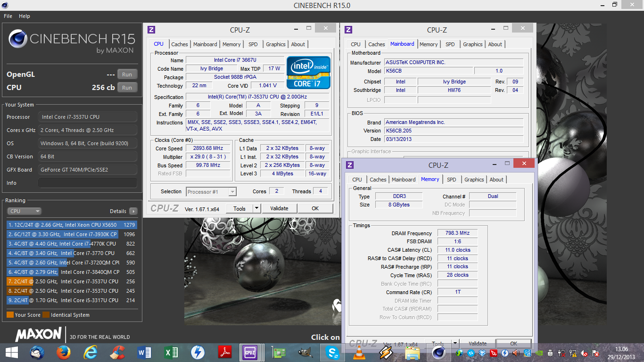Open File Explorer taskbar icon
Image resolution: width=644 pixels, height=362 pixels.
coord(413,352)
